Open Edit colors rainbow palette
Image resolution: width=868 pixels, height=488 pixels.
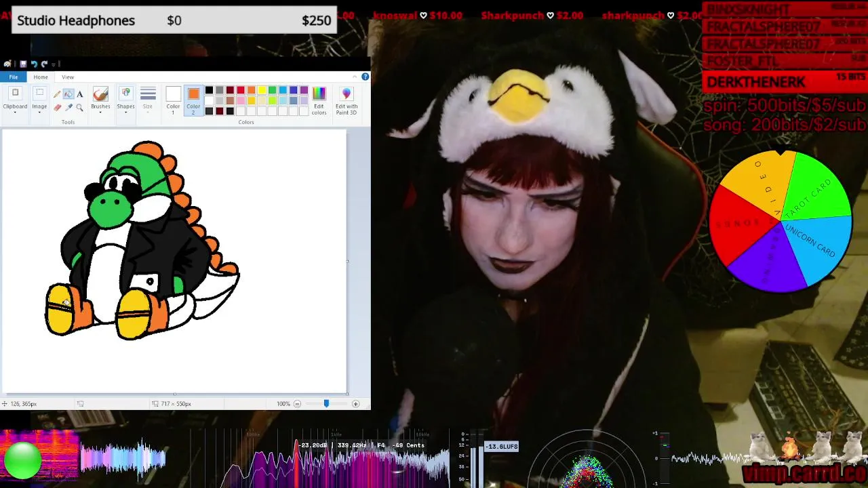(x=319, y=94)
